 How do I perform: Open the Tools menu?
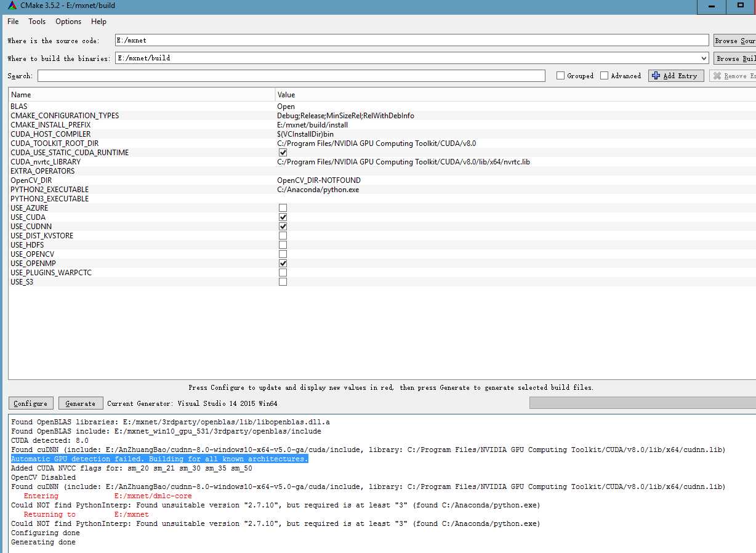tap(37, 22)
